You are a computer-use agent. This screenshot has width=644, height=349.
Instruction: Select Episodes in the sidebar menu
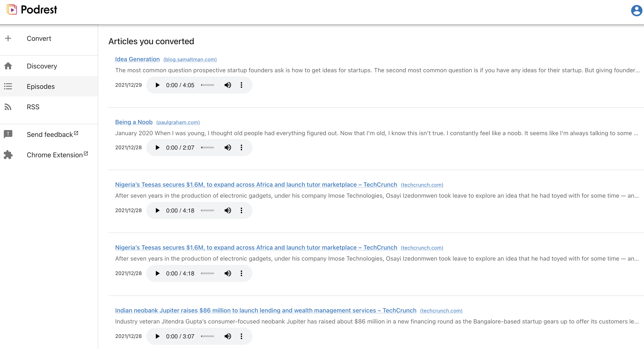[41, 87]
